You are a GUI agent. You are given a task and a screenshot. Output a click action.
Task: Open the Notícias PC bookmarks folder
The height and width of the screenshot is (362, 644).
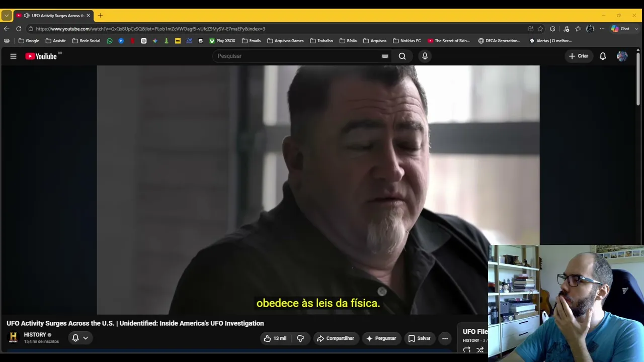point(407,41)
